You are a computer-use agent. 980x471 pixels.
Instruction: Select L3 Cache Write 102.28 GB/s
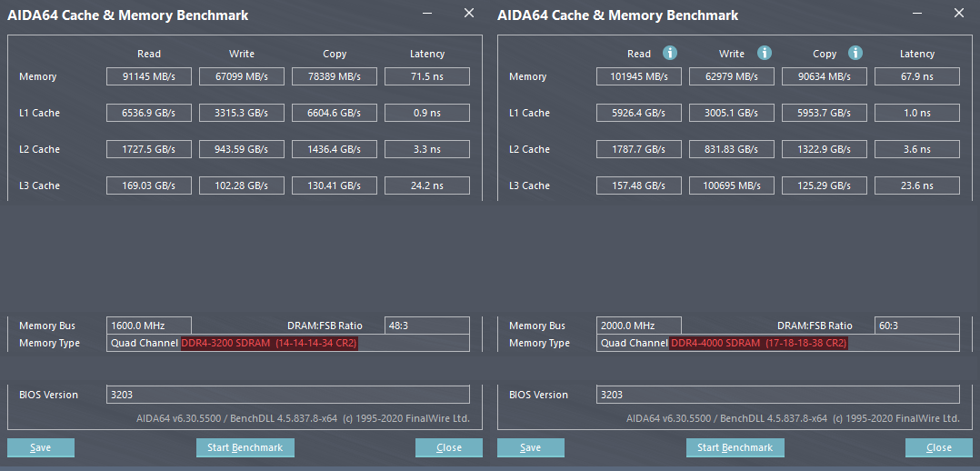tap(241, 185)
